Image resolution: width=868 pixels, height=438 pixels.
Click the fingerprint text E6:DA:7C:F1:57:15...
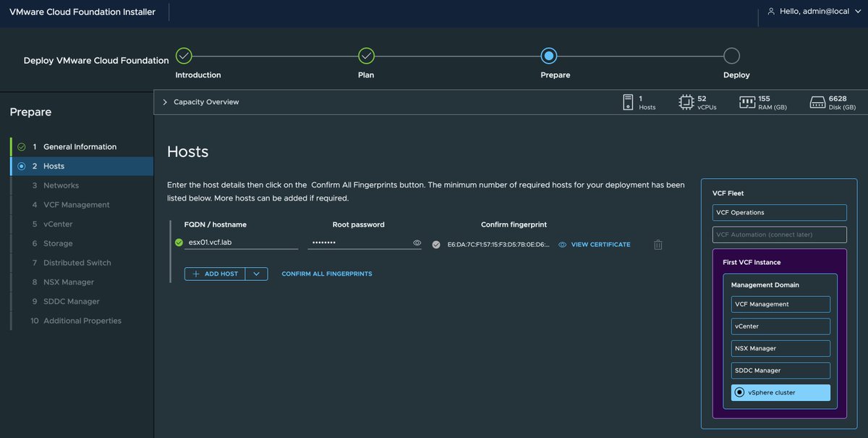tap(498, 245)
